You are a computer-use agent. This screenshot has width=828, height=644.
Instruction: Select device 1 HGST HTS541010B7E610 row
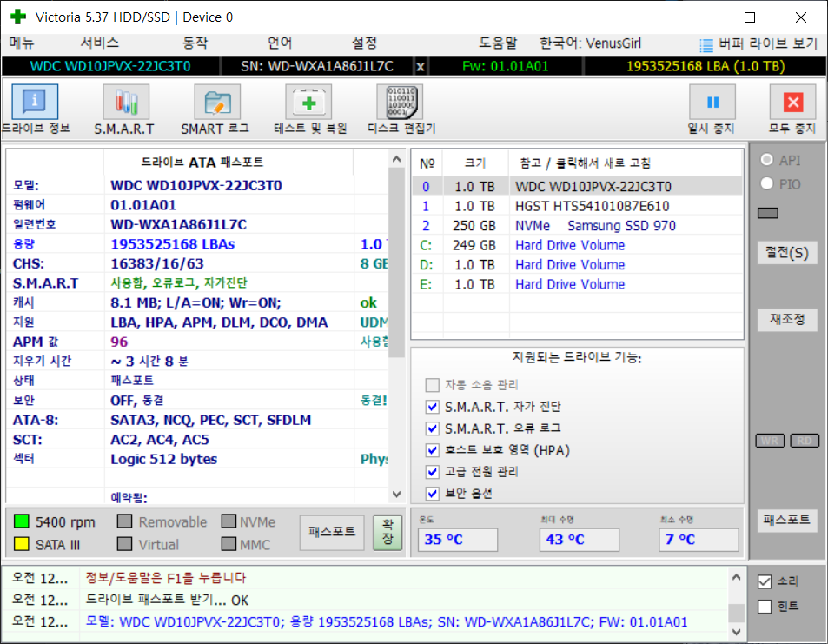tap(577, 206)
